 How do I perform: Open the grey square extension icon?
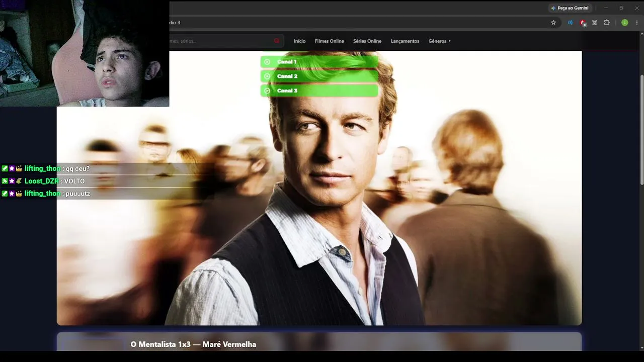coord(595,23)
